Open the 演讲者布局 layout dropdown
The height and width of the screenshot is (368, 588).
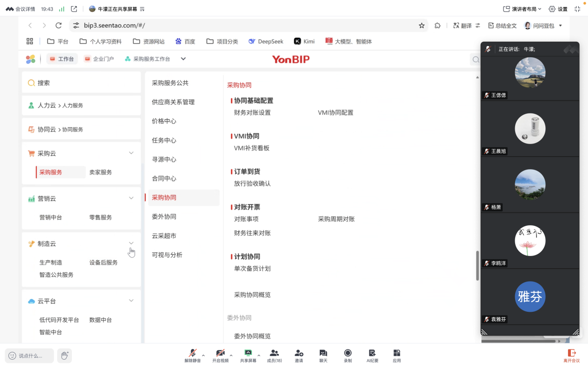pyautogui.click(x=523, y=8)
